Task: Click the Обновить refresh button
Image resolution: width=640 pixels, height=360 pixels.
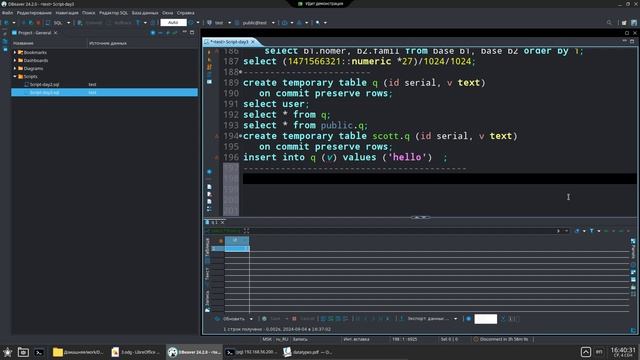Action: 230,319
